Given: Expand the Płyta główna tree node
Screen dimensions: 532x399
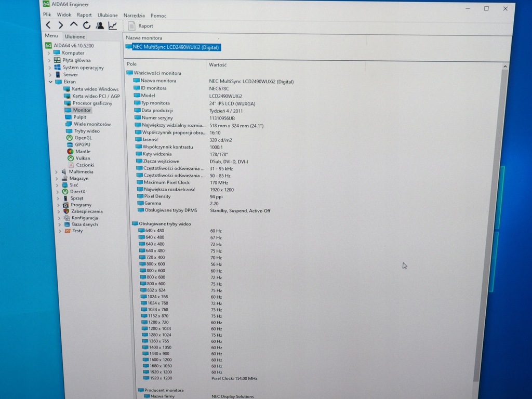Looking at the screenshot, I should point(49,60).
